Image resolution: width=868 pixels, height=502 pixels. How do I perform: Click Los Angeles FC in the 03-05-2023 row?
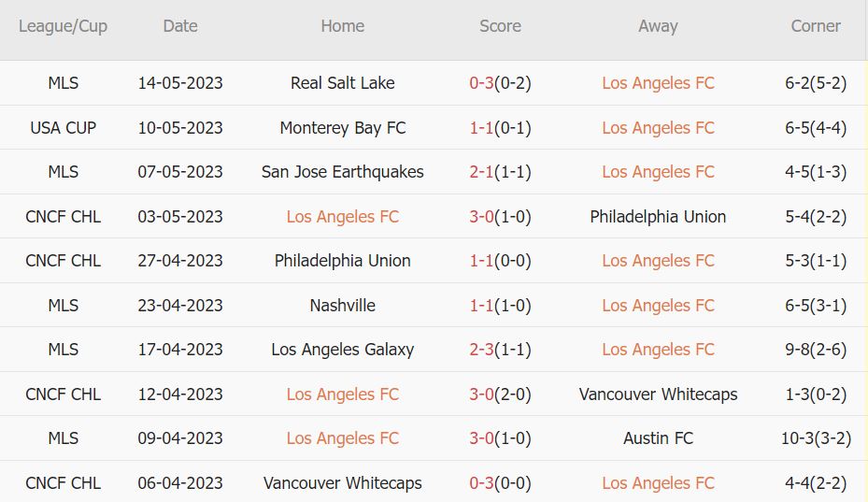pyautogui.click(x=342, y=217)
